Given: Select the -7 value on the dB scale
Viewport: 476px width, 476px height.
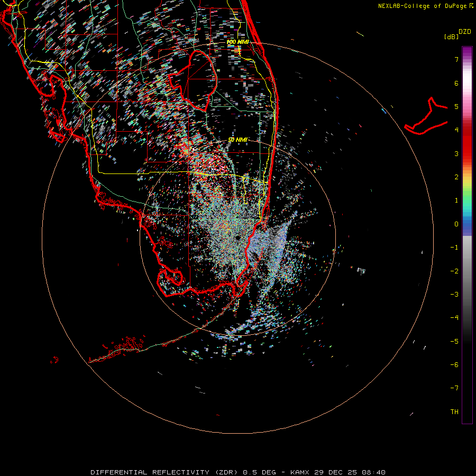Looking at the screenshot, I should click(454, 388).
